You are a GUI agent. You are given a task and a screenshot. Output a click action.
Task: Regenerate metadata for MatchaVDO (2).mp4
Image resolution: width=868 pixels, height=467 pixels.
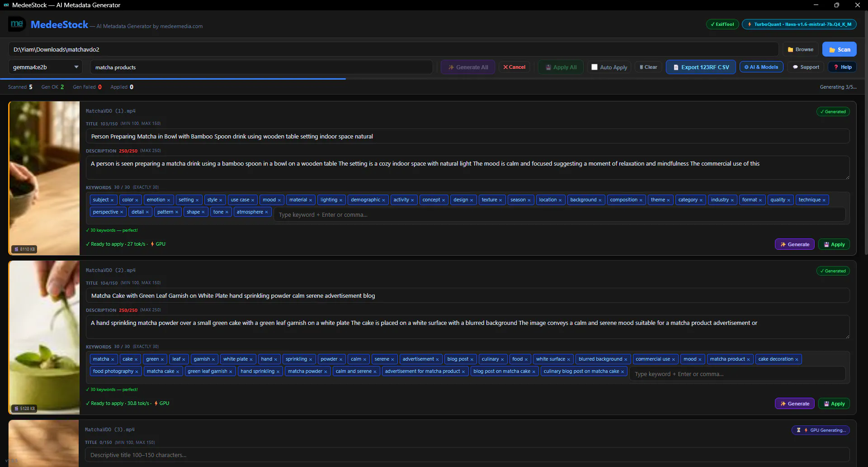pos(795,404)
